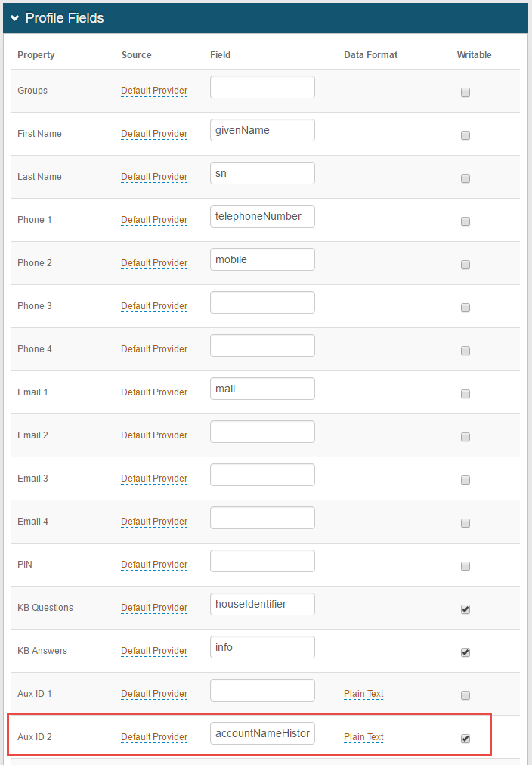Open Plain Text format for Aux ID 1
The image size is (532, 765).
coord(363,694)
